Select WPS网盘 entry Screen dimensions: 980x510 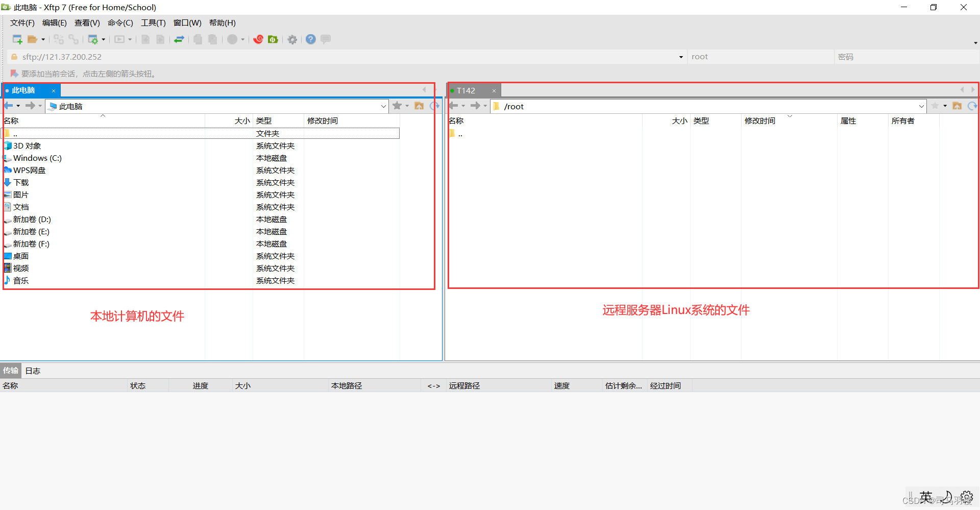[29, 171]
